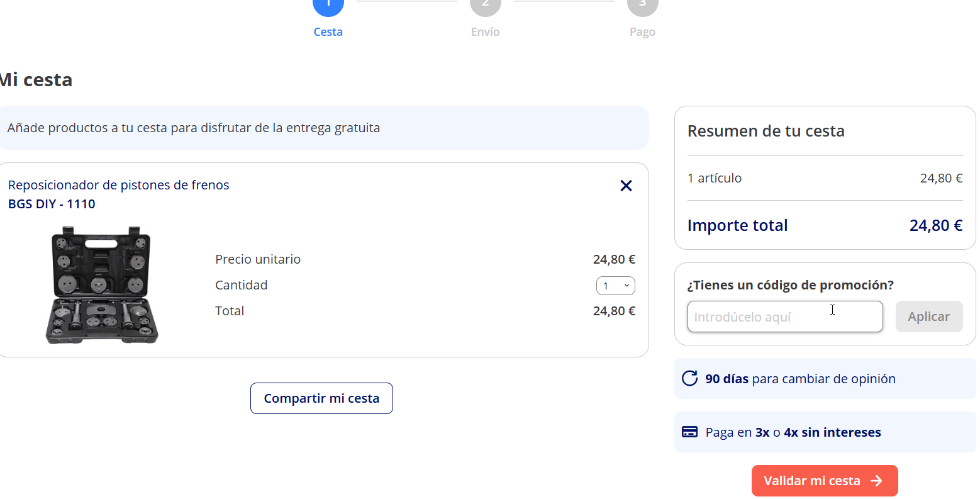980x499 pixels.
Task: Select the Cesta step circle
Action: [328, 5]
